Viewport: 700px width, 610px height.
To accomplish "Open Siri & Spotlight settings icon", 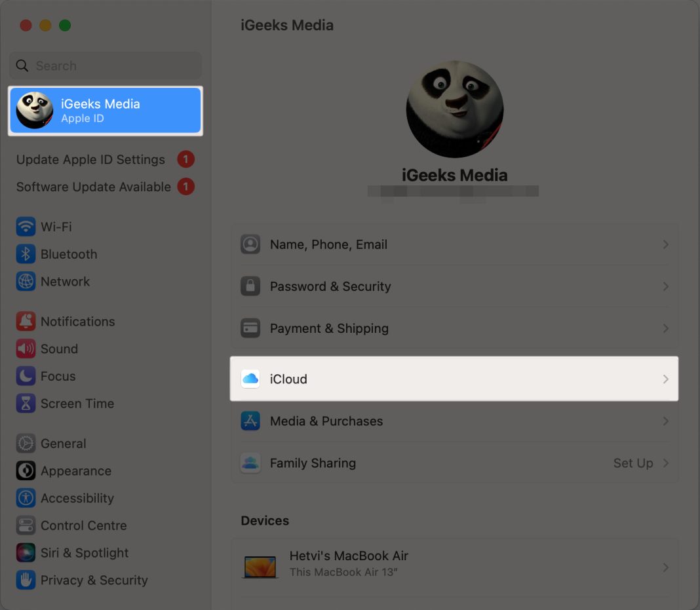I will tap(25, 552).
